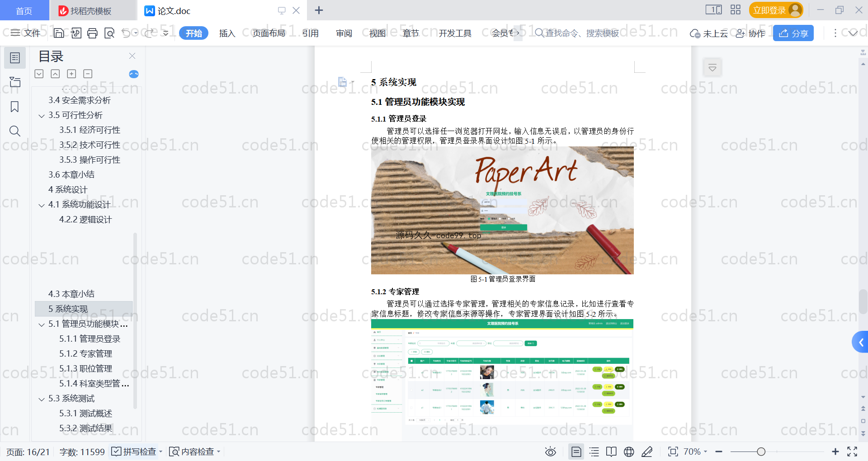Click the blue side panel expand arrow
Screen dimensions: 868x461
[x=860, y=343]
